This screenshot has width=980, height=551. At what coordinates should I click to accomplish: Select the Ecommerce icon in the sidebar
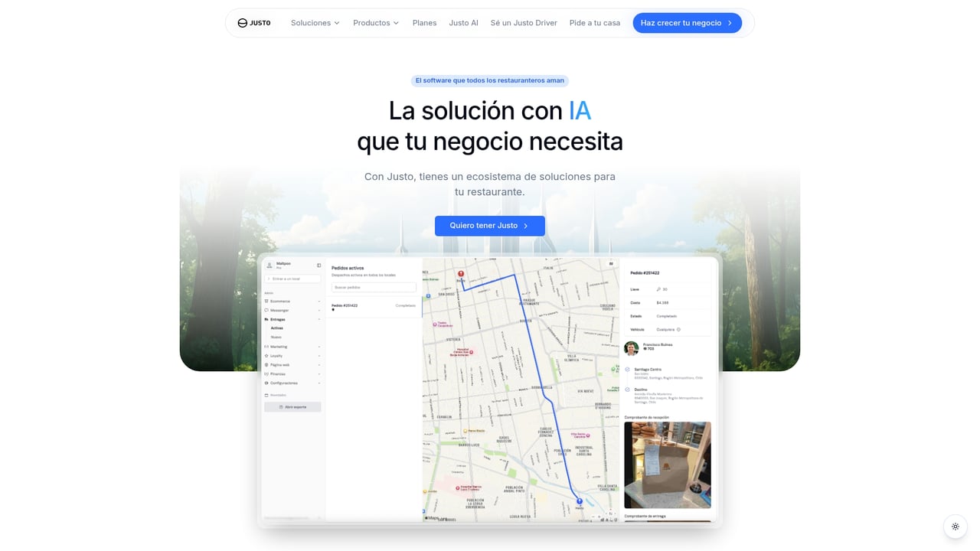(266, 301)
